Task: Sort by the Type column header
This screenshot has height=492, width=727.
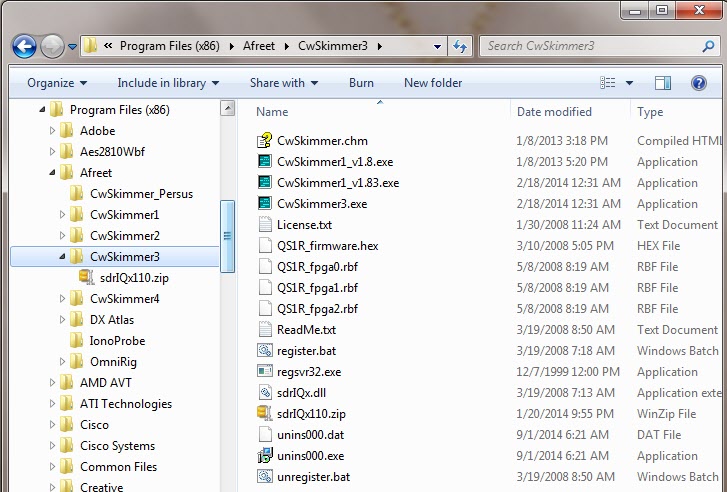Action: (650, 112)
